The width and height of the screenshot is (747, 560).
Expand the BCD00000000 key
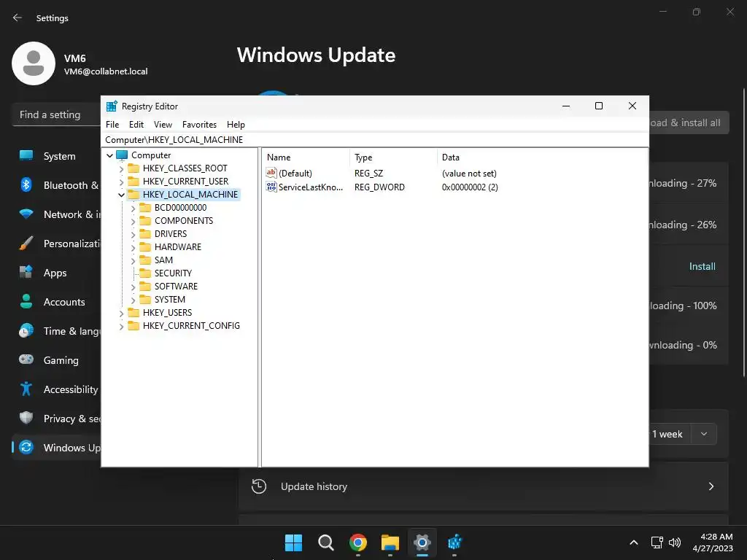coord(133,208)
